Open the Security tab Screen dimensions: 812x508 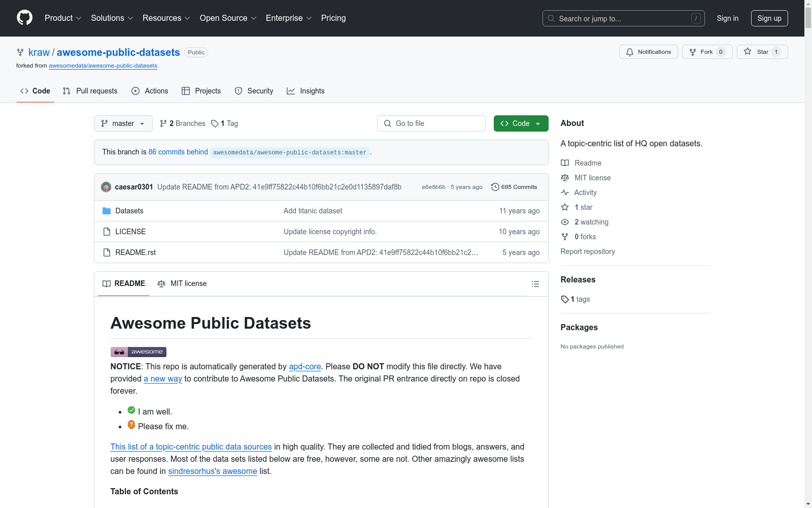coord(254,91)
